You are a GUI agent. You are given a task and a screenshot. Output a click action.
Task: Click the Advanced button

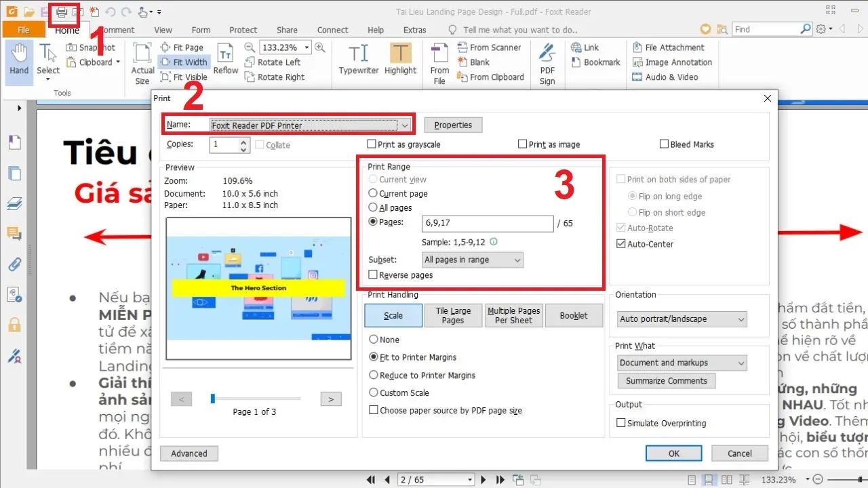(189, 453)
